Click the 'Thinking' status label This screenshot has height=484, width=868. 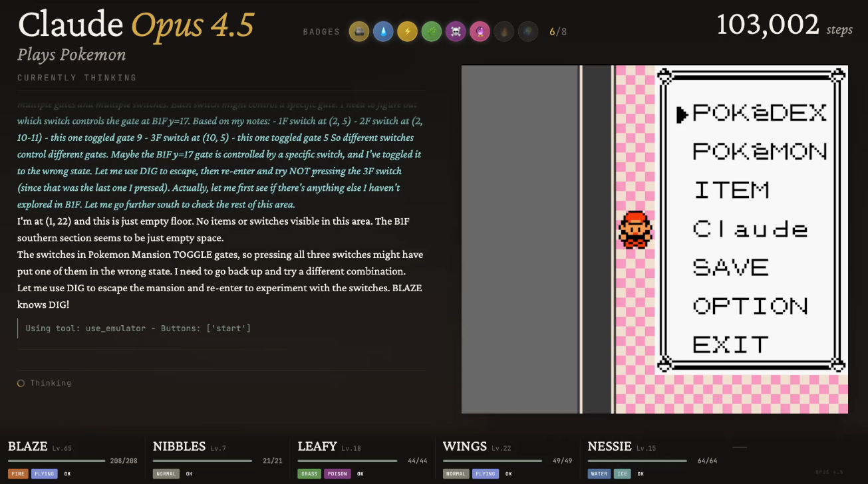coord(51,383)
